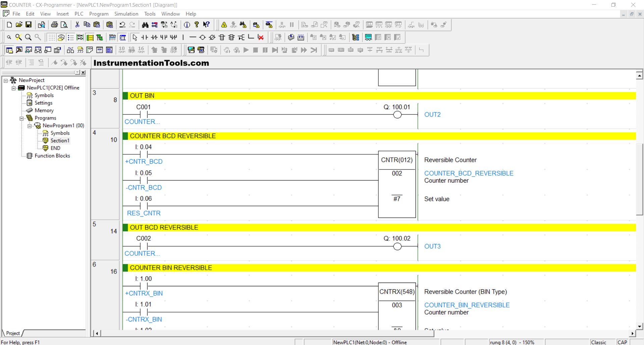Show properties with the toolbar icon
This screenshot has height=345, width=644.
(x=57, y=50)
